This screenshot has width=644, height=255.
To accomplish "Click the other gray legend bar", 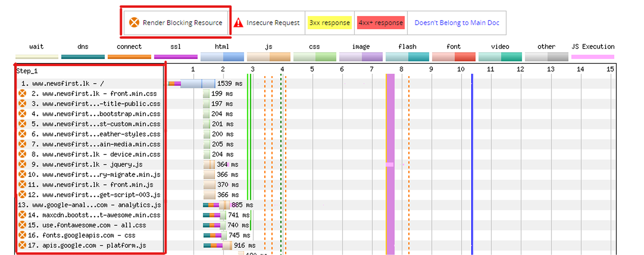I will [x=546, y=57].
